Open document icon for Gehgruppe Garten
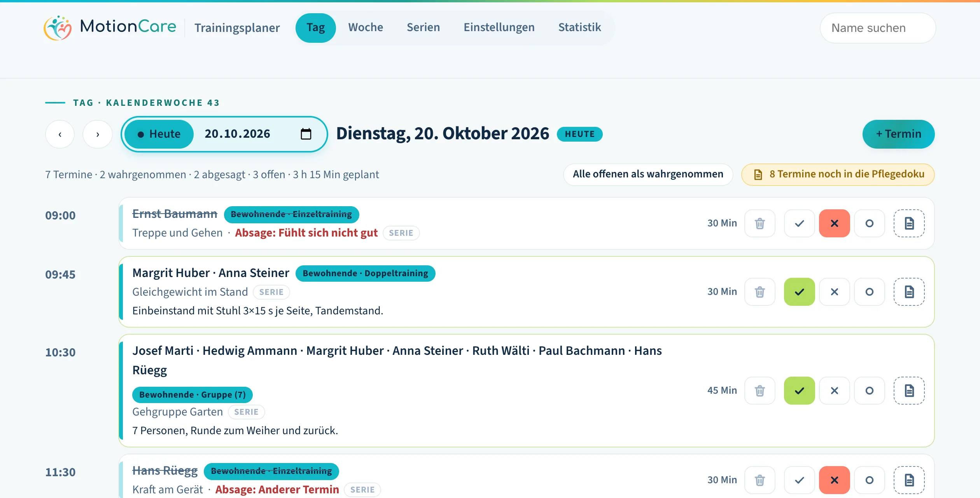 pos(909,391)
